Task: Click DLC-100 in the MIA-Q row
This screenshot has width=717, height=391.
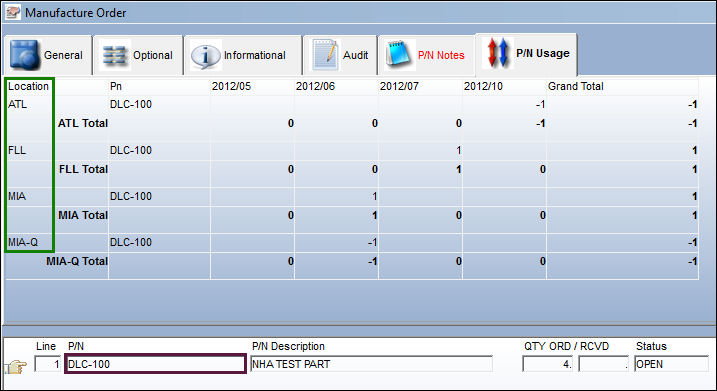Action: (x=131, y=242)
